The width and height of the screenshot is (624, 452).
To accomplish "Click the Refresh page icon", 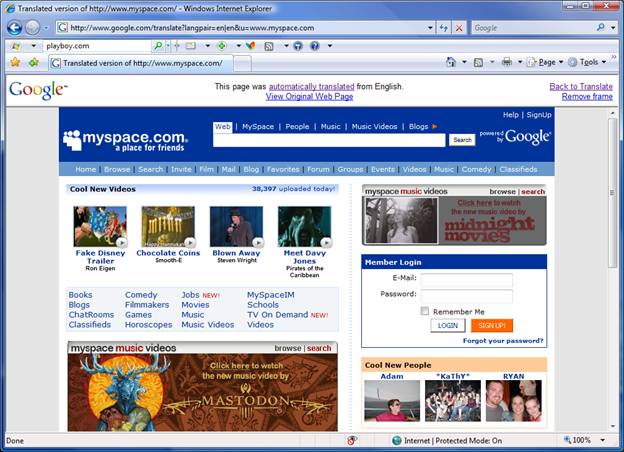I will coord(443,28).
